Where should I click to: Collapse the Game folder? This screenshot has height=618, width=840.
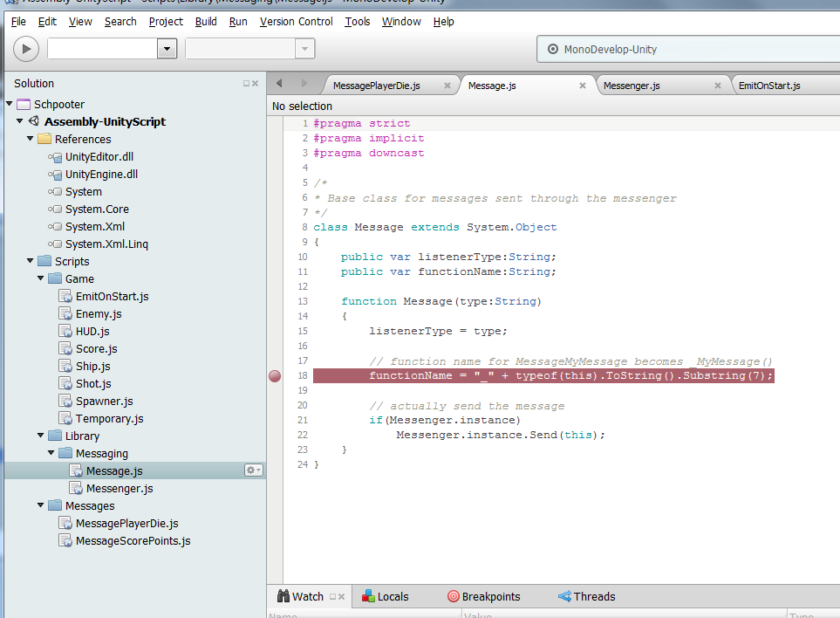click(41, 278)
